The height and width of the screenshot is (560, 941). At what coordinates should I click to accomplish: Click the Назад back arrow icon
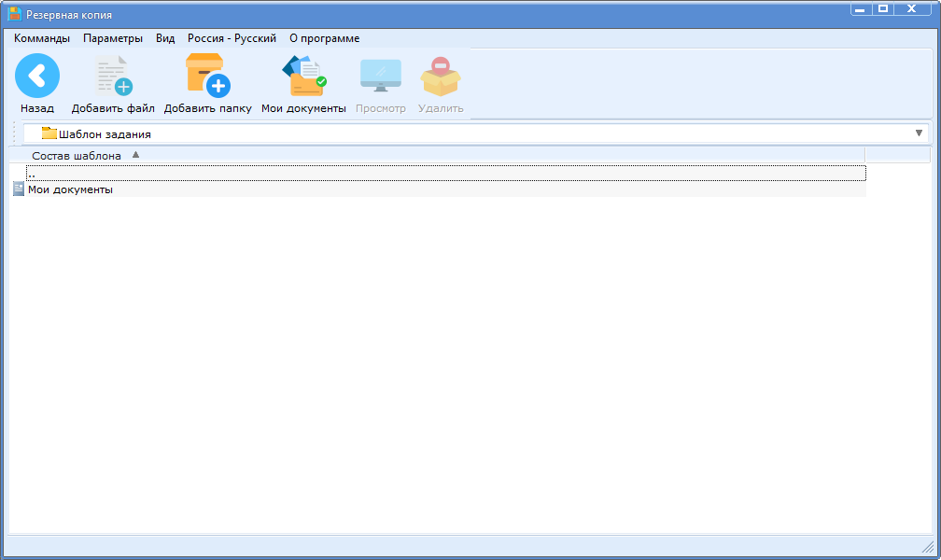coord(37,77)
